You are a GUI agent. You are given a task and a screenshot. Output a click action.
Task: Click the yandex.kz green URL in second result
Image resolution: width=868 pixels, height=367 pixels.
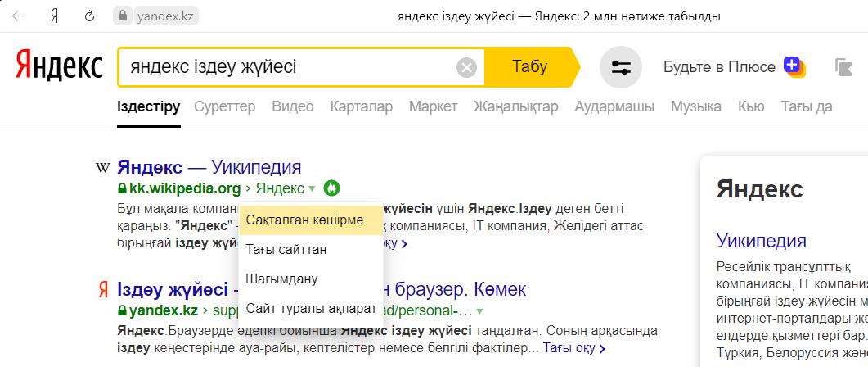click(x=165, y=310)
